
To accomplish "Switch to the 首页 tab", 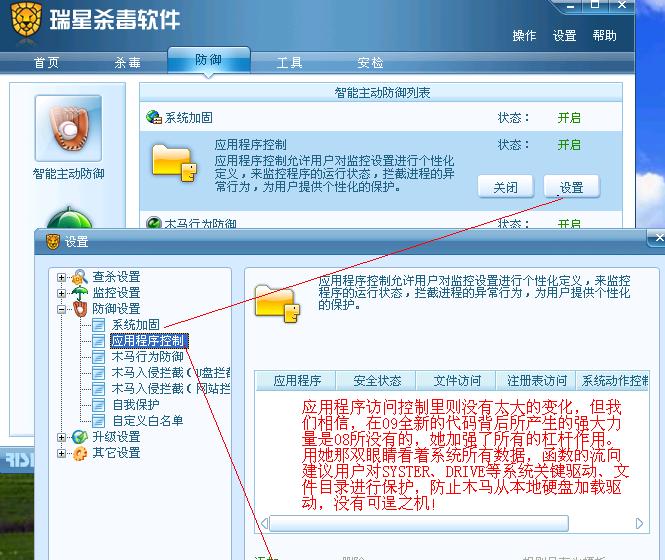I will (x=47, y=63).
